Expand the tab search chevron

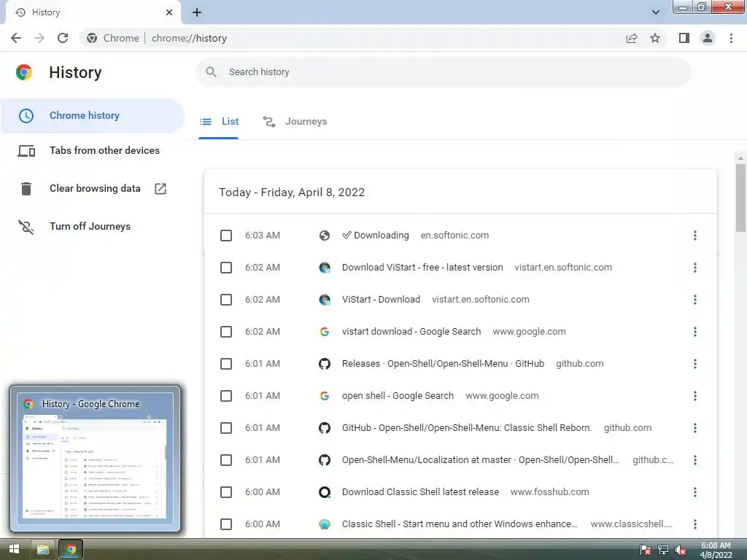point(656,12)
